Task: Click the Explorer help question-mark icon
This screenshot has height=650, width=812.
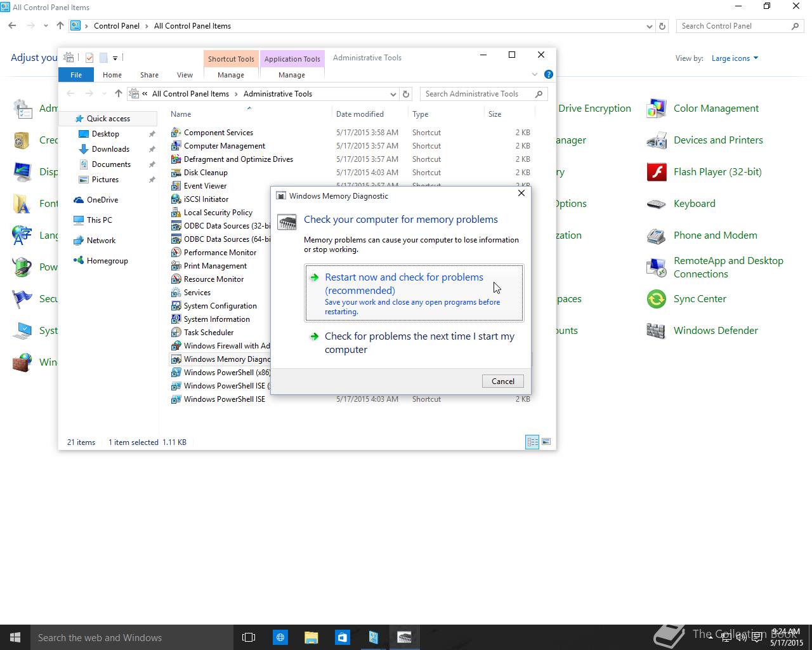Action: pos(549,74)
